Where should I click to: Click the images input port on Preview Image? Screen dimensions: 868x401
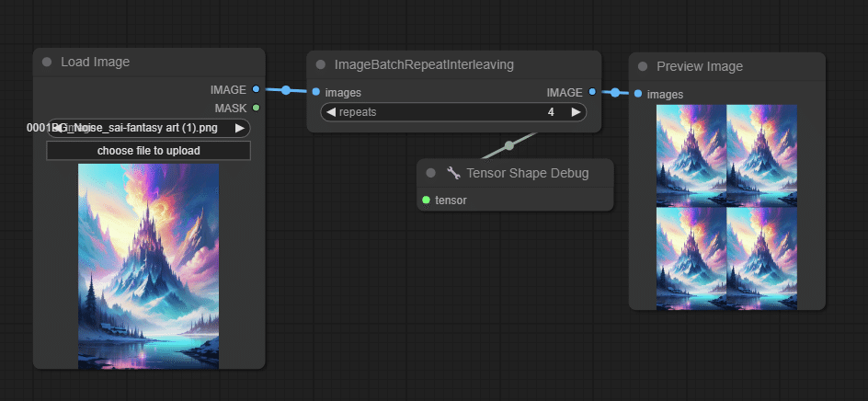638,94
